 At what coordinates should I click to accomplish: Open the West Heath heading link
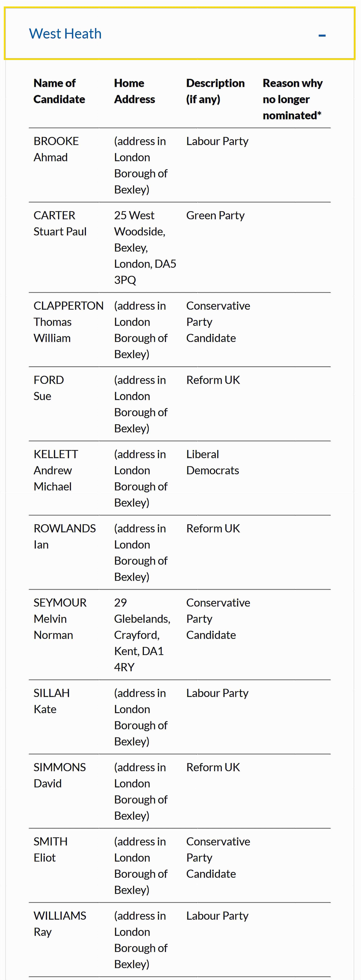(65, 33)
